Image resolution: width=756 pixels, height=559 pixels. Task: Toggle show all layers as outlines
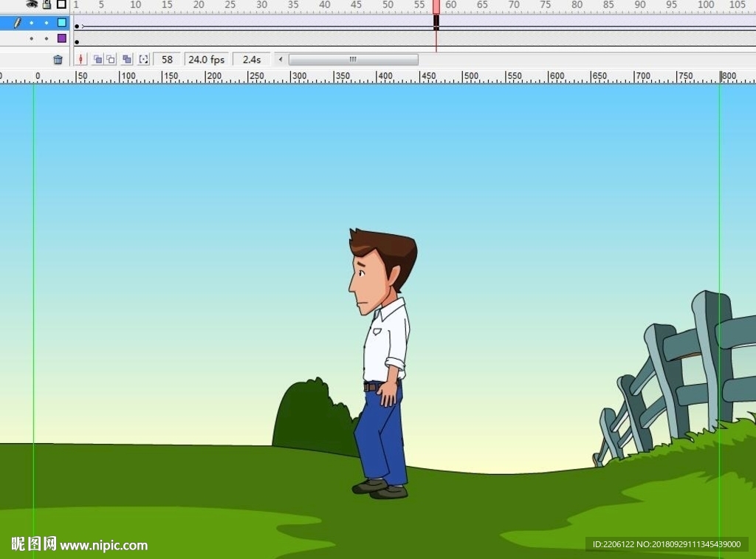click(62, 4)
